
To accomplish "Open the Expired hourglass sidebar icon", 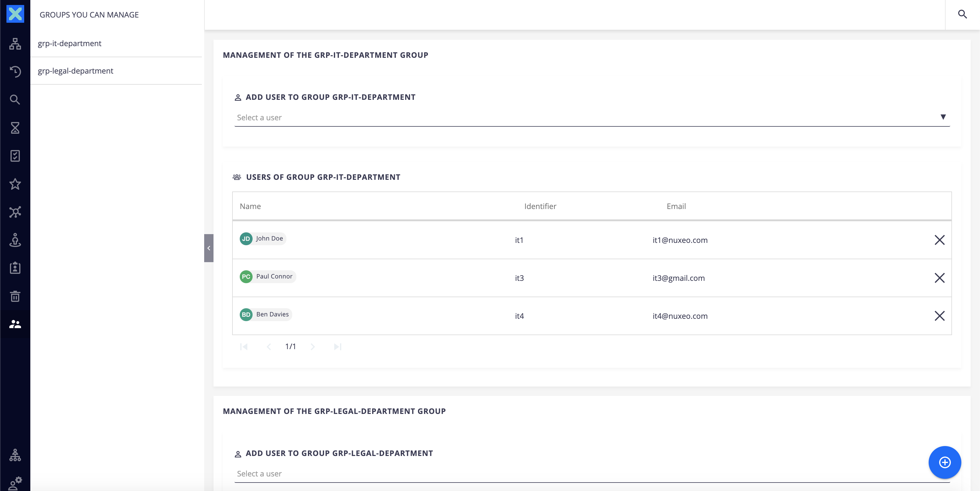I will (15, 128).
